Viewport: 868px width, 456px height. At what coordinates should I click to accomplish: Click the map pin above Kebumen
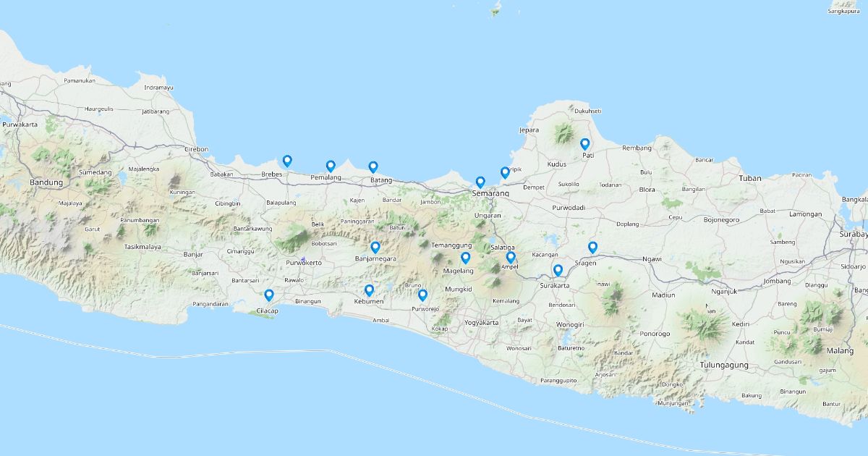(x=369, y=291)
